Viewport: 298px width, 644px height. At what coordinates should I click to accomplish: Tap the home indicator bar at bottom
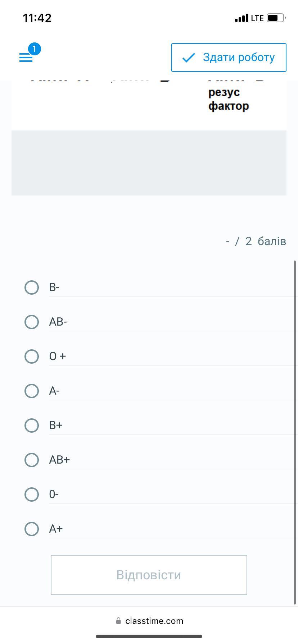[149, 636]
